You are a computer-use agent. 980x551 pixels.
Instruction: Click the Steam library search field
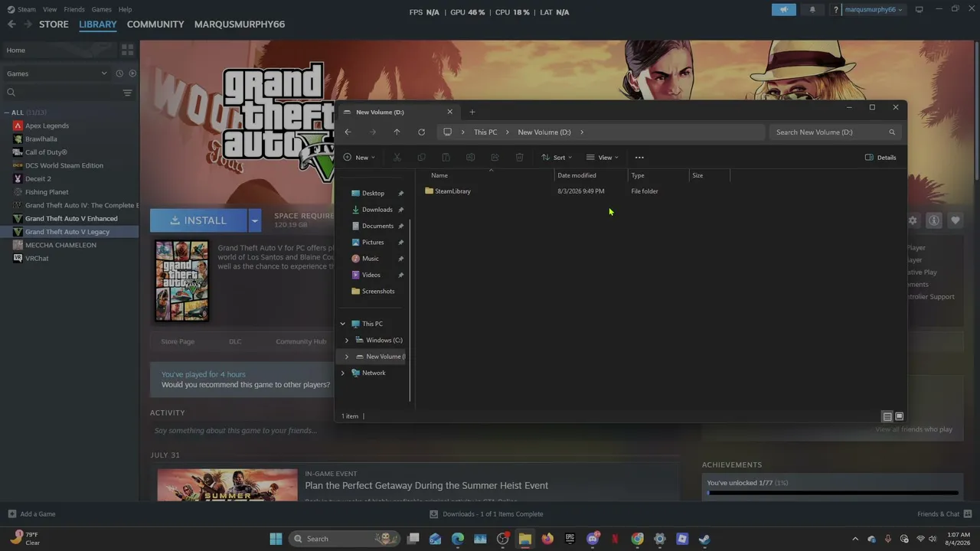point(63,93)
